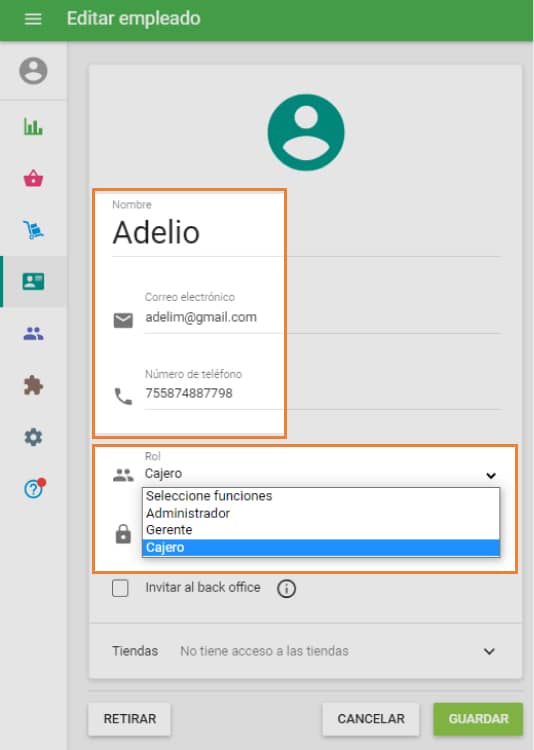Show back office invitation info icon
Viewport: 534px width, 750px height.
click(x=286, y=588)
